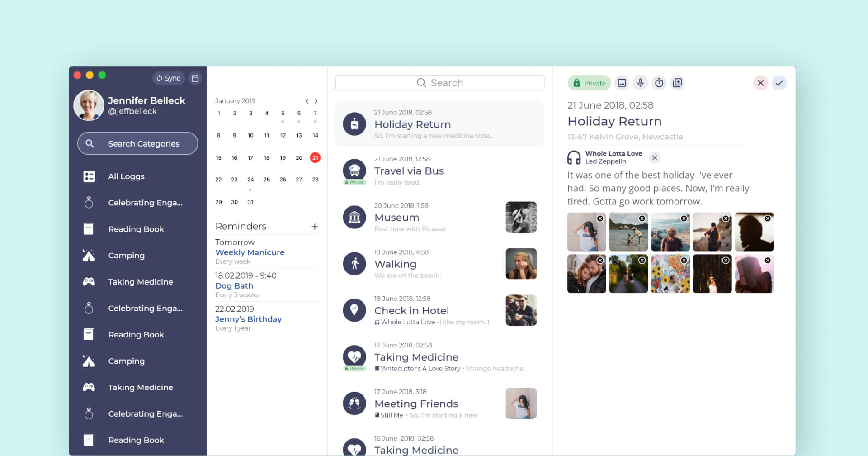Select January 21 on the calendar
This screenshot has width=868, height=456.
coord(315,157)
